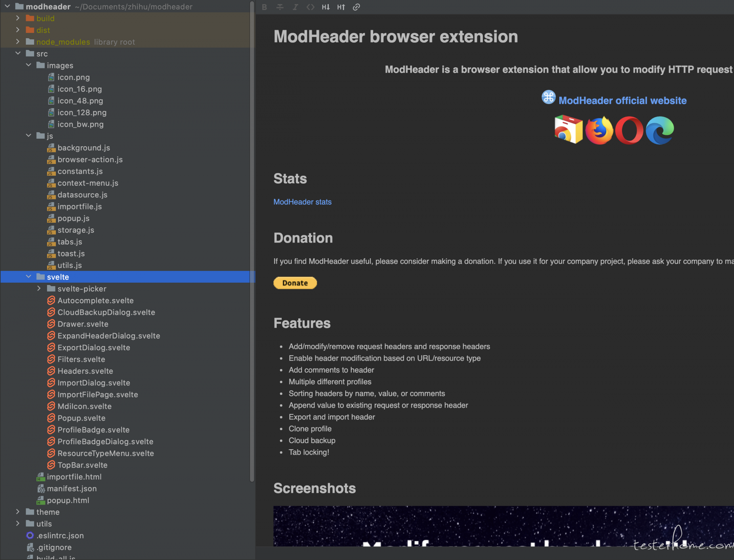This screenshot has width=734, height=560.
Task: Select Drawer.svelte in tree
Action: (x=78, y=324)
